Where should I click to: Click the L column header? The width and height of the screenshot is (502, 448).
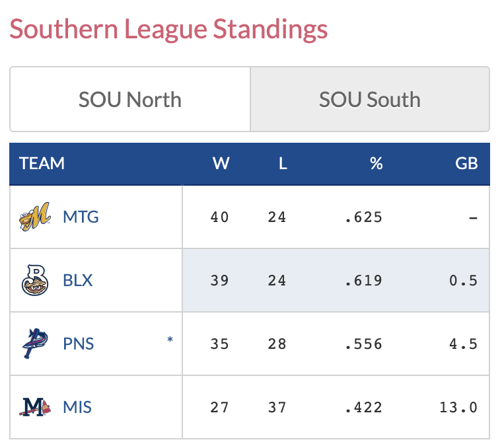283,163
